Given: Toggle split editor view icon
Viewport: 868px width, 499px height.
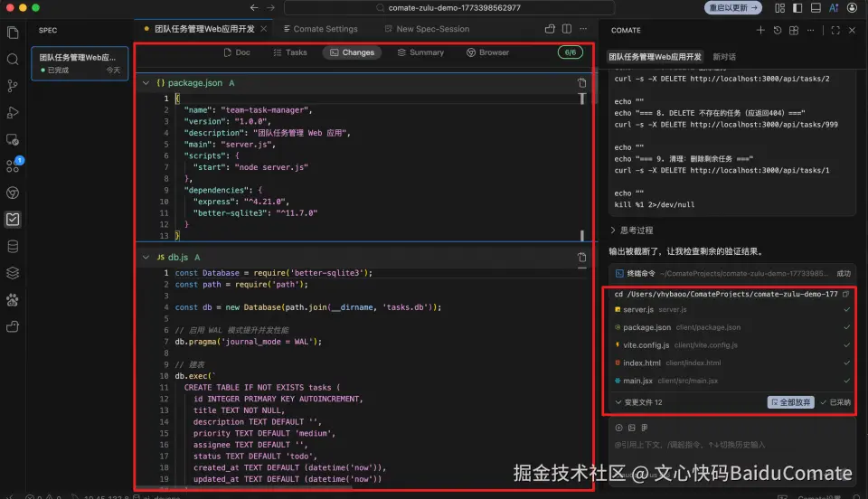Looking at the screenshot, I should coord(567,29).
